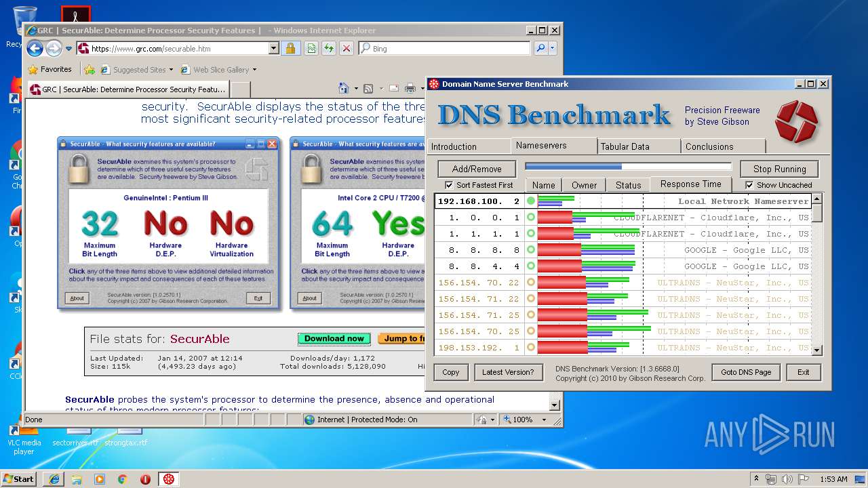The image size is (868, 488).
Task: Click the Copy button in DNS Benchmark
Action: tap(451, 372)
